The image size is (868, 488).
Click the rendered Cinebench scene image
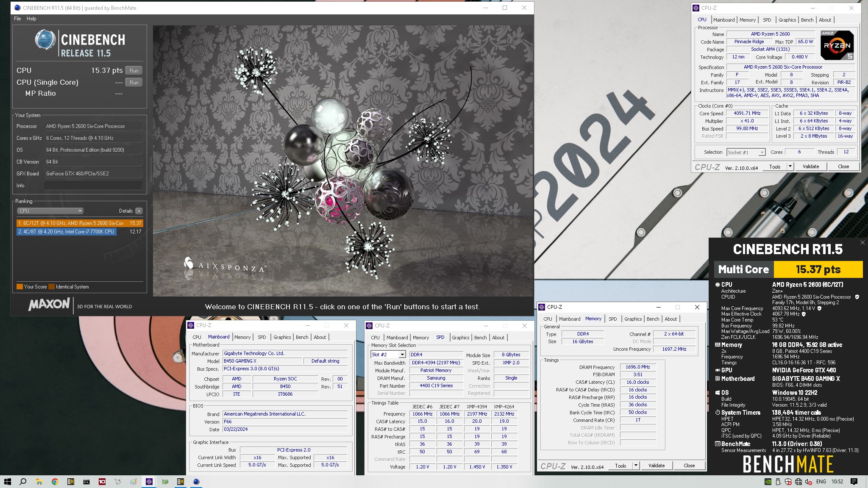pyautogui.click(x=342, y=161)
